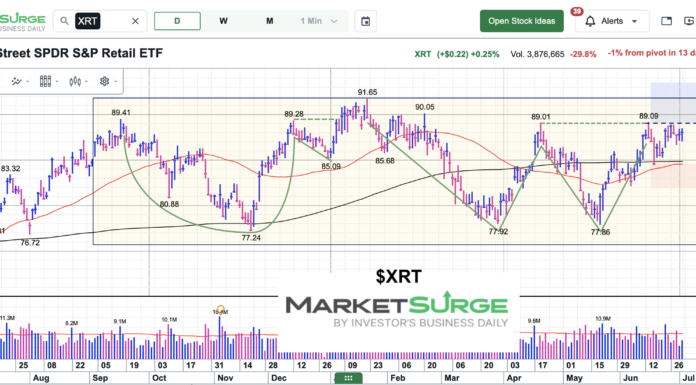Viewport: 696px width, 385px height.
Task: Switch to Monthly (M) timeframe
Action: click(269, 21)
